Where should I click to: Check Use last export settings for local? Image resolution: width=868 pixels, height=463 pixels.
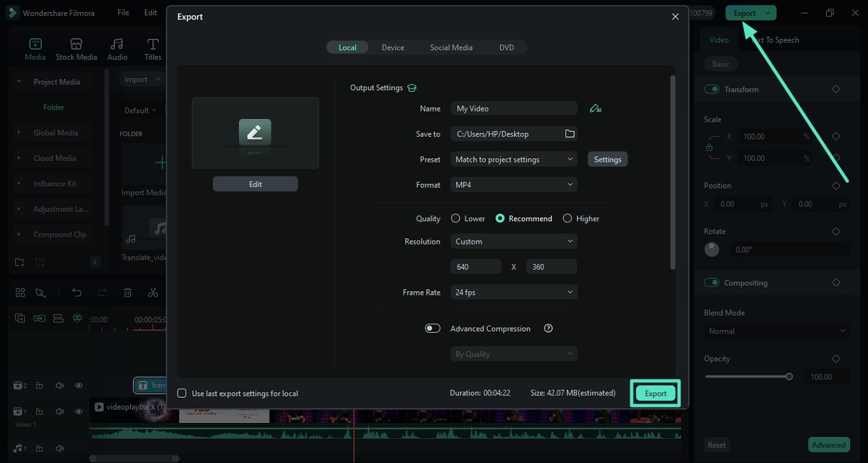[182, 393]
